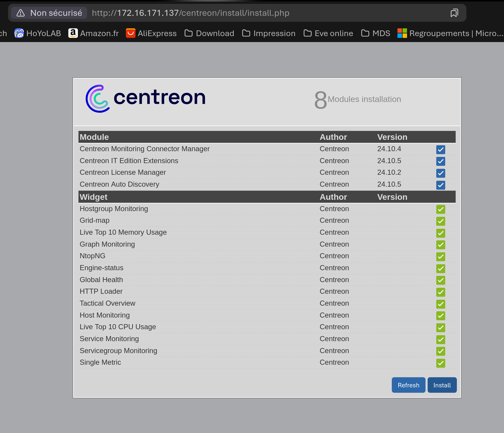The width and height of the screenshot is (504, 433).
Task: Uncheck Centreon Auto Discovery module
Action: pyautogui.click(x=440, y=185)
